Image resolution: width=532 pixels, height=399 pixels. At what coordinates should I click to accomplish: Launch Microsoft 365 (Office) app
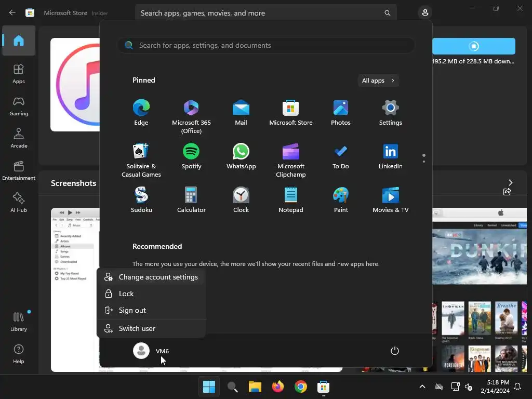(191, 116)
